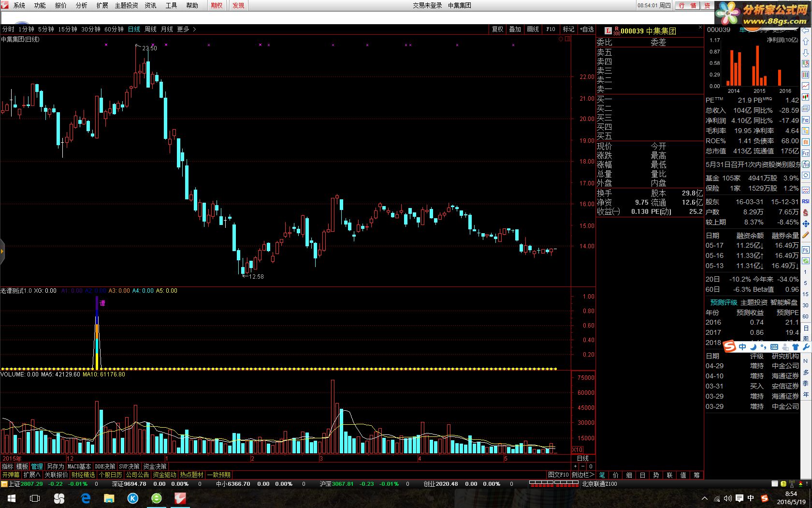Open the 系统 menu

(x=19, y=5)
